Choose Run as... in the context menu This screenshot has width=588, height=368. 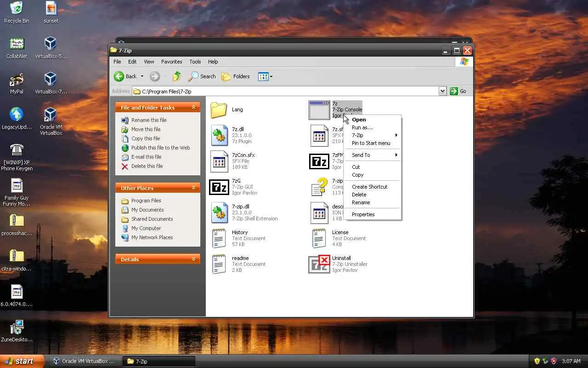pos(372,127)
